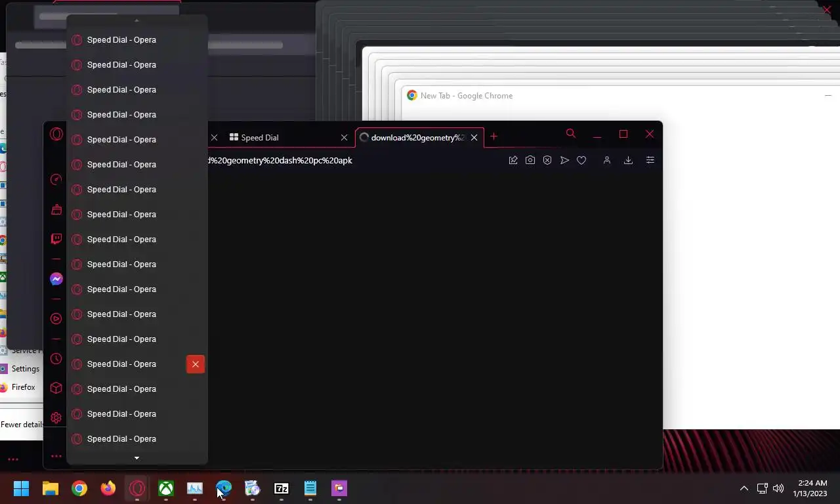The height and width of the screenshot is (504, 840).
Task: Click the pinboard share icon in address bar
Action: pos(513,160)
